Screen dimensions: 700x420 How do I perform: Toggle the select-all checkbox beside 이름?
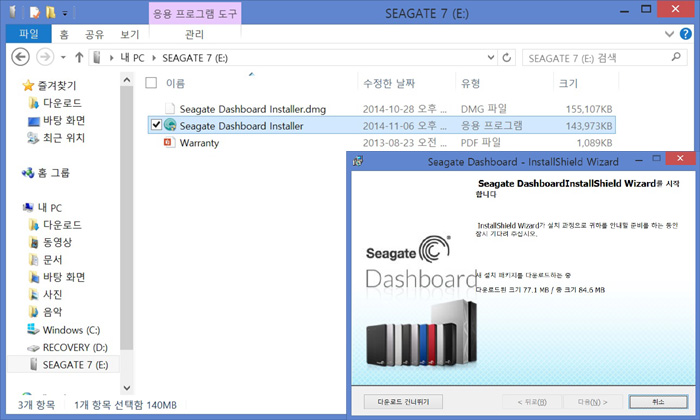pos(151,83)
